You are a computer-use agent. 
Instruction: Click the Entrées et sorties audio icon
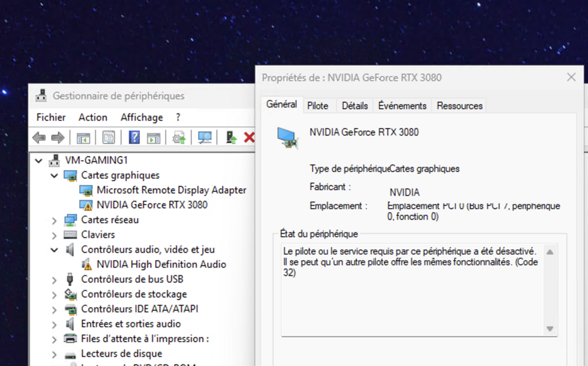[x=70, y=324]
